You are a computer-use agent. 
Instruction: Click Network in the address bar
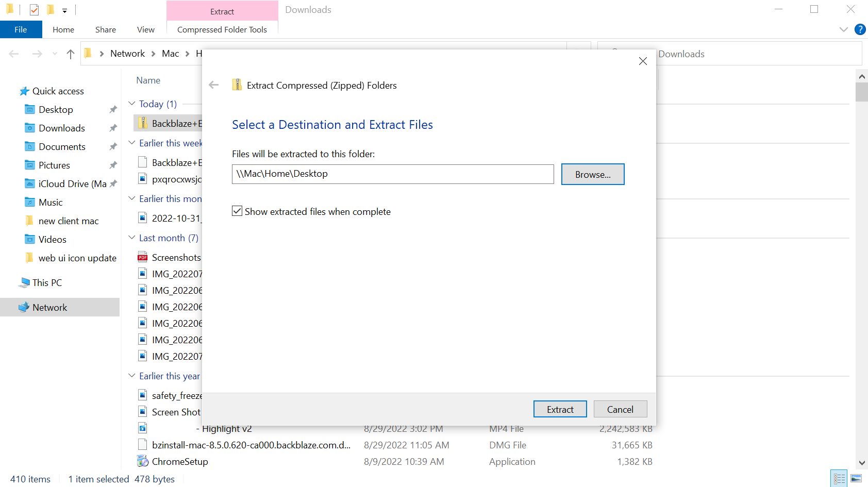(127, 54)
